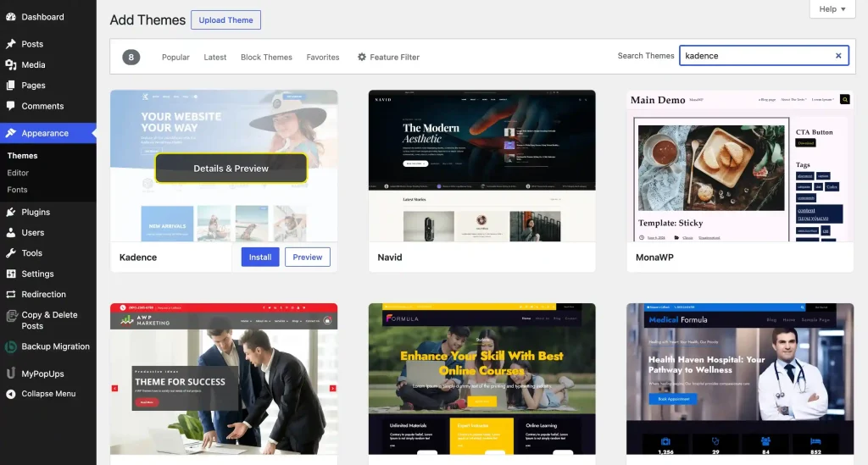The image size is (868, 465).
Task: Click the Dashboard gauge icon
Action: pyautogui.click(x=10, y=17)
